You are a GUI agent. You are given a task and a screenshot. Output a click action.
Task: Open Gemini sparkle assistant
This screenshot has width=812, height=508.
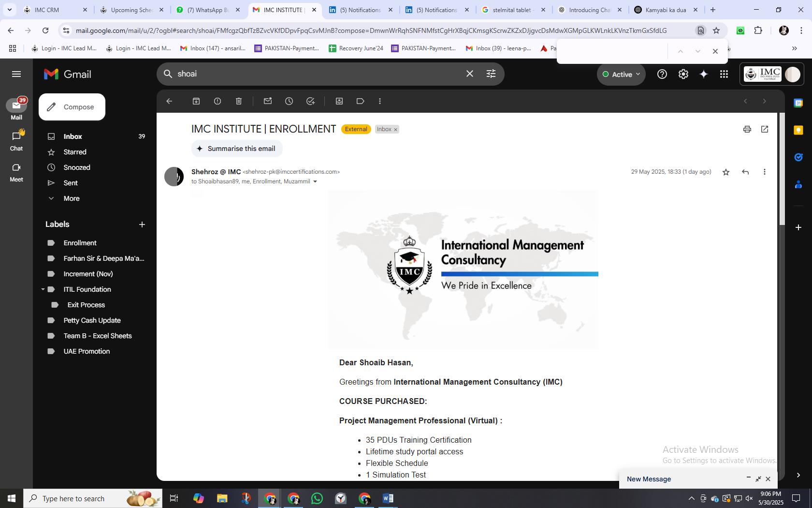(704, 74)
